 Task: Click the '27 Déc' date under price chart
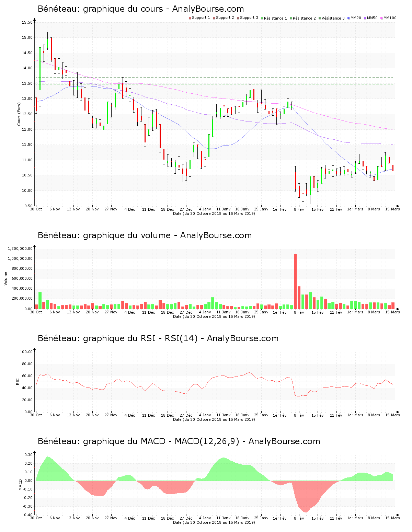[x=186, y=209]
